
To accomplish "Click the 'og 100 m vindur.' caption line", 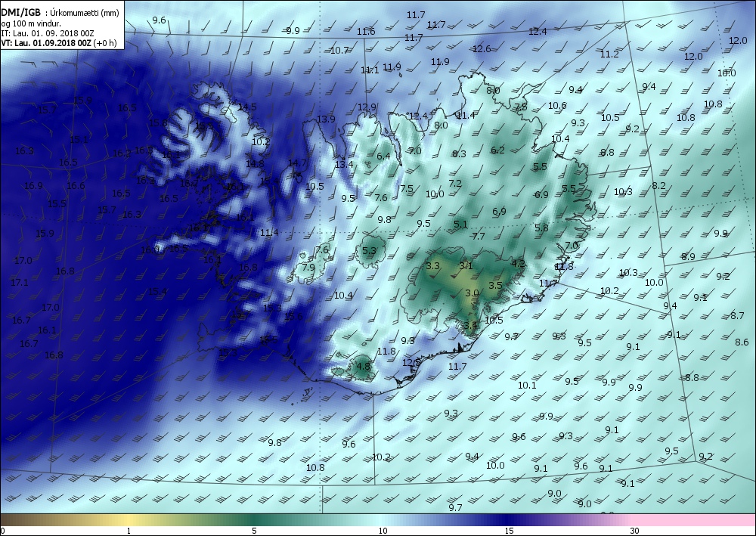I will [x=31, y=23].
